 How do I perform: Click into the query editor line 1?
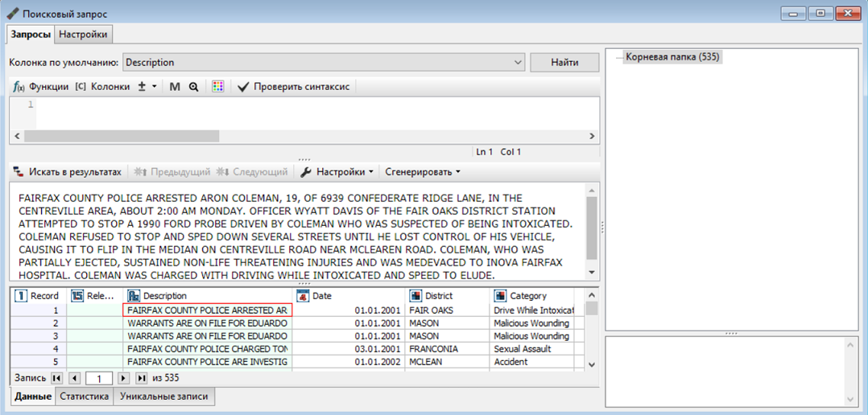pos(318,105)
